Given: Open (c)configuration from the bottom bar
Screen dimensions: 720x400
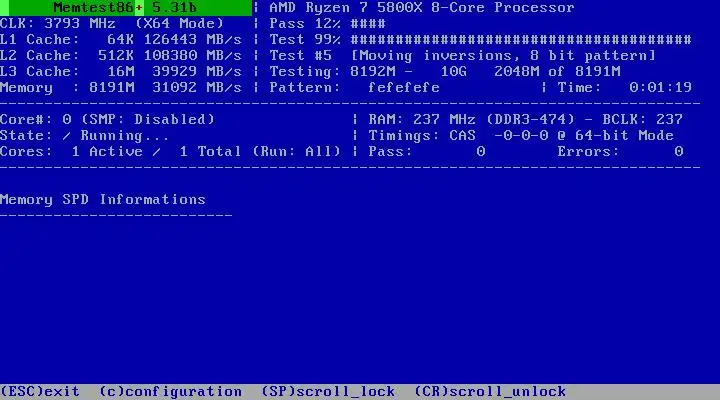Looking at the screenshot, I should [170, 392].
